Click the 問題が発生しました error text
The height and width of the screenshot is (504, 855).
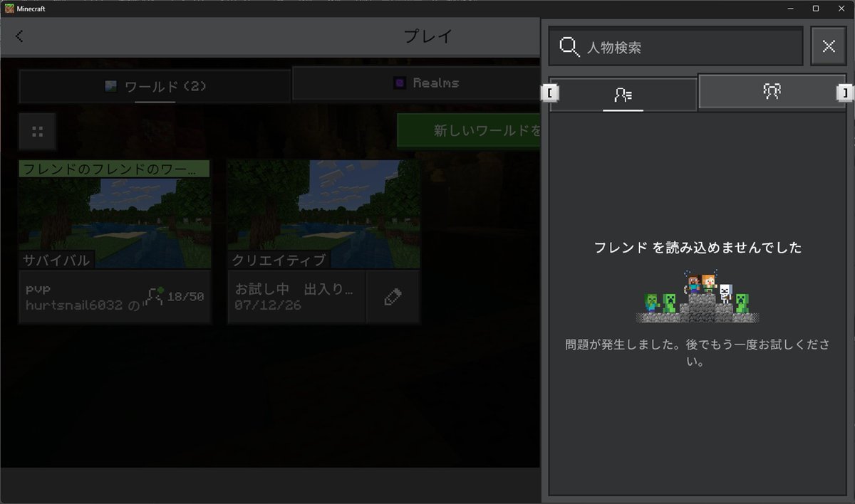[698, 353]
